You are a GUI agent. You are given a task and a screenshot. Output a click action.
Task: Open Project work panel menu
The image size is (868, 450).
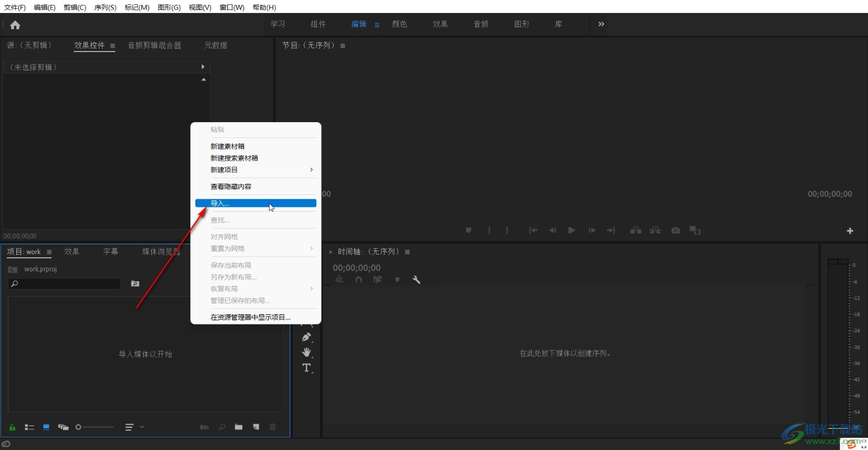(x=49, y=252)
